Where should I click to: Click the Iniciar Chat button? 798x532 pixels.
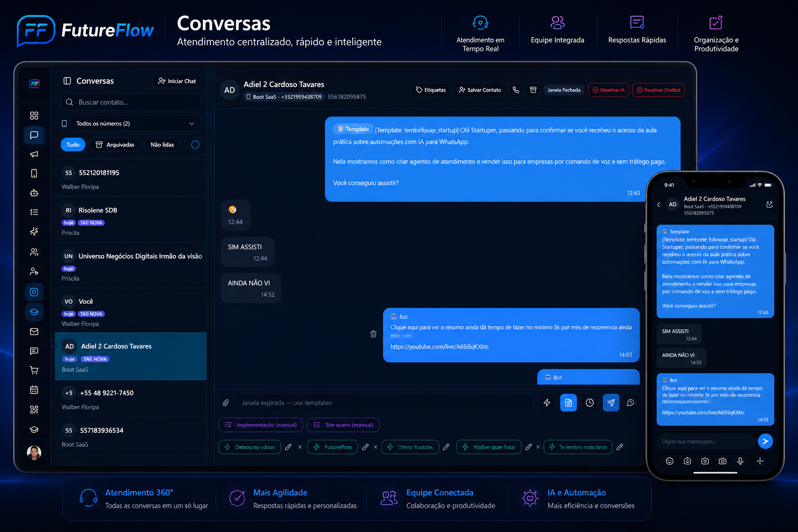(x=177, y=81)
